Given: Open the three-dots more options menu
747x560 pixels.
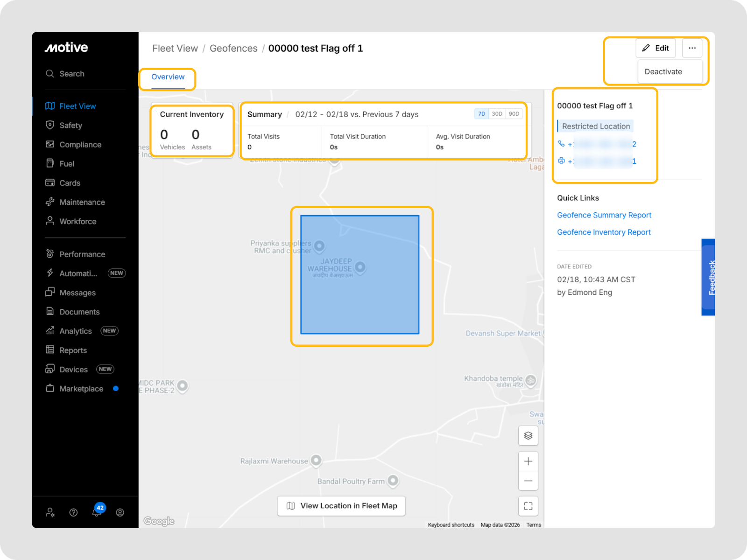Looking at the screenshot, I should (692, 48).
